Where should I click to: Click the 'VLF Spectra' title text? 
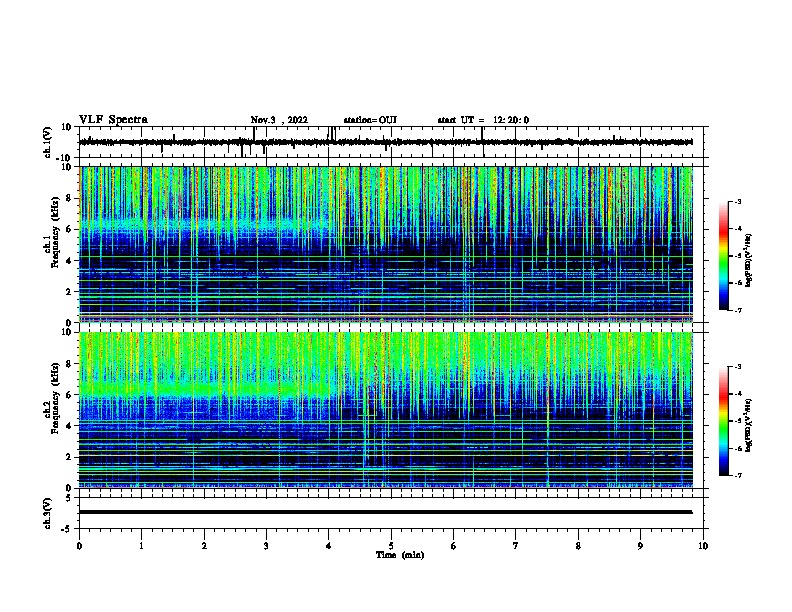click(113, 120)
